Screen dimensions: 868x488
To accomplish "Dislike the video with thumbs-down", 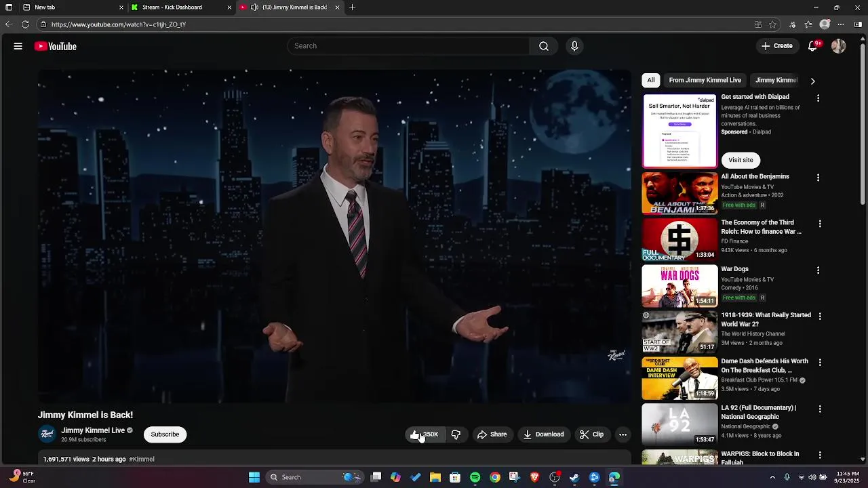I will tap(456, 434).
